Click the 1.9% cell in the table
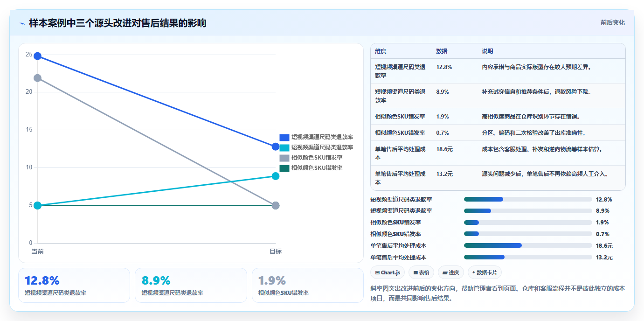644x321 pixels. click(x=443, y=117)
